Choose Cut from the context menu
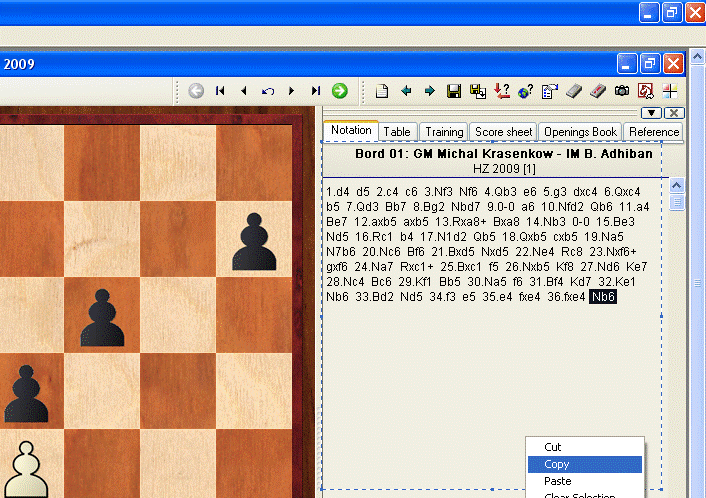The width and height of the screenshot is (706, 498). coord(553,448)
